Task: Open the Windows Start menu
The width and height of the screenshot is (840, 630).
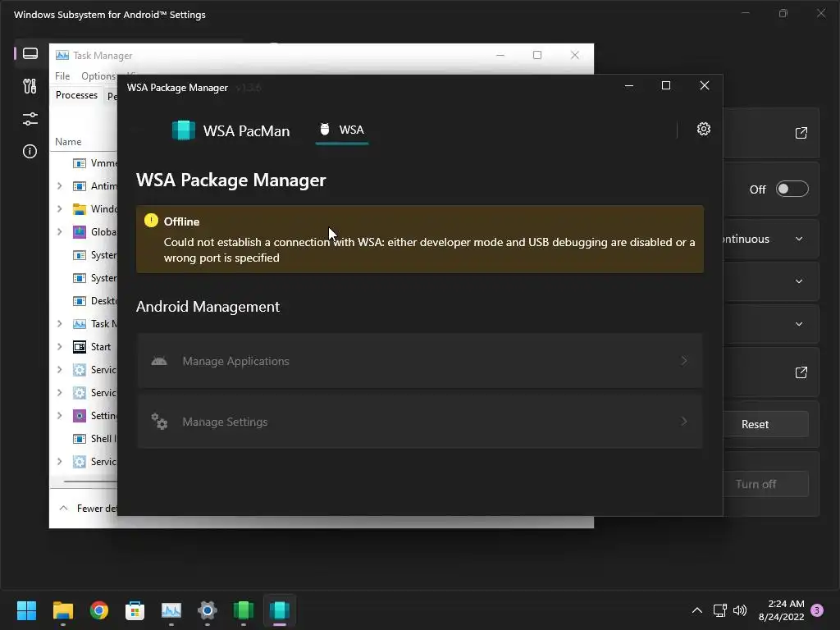Action: click(x=26, y=610)
